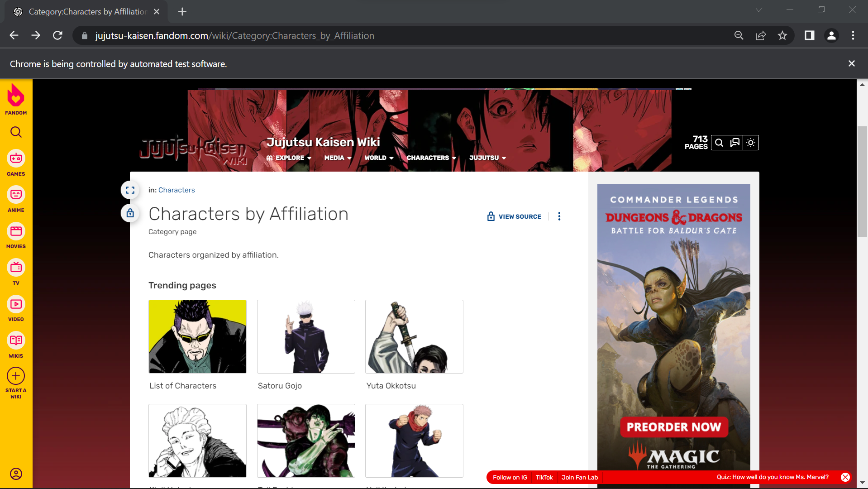Open the Characters parent category link
The image size is (868, 489).
[x=176, y=190]
